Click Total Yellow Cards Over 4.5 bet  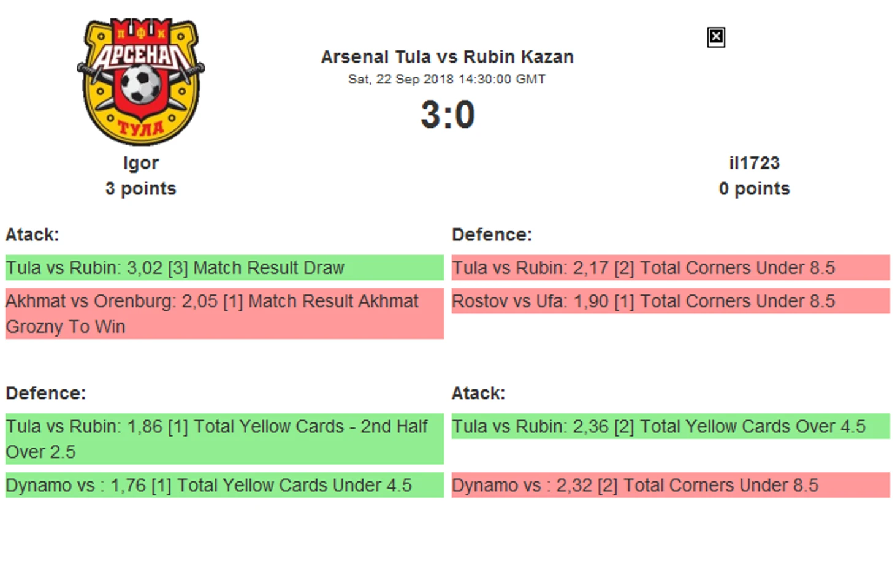671,426
